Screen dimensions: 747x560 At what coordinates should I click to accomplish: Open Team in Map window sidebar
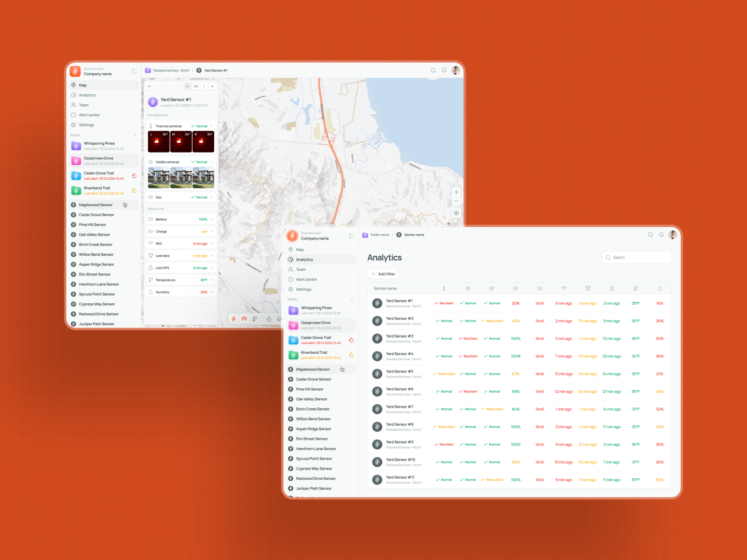coord(104,105)
